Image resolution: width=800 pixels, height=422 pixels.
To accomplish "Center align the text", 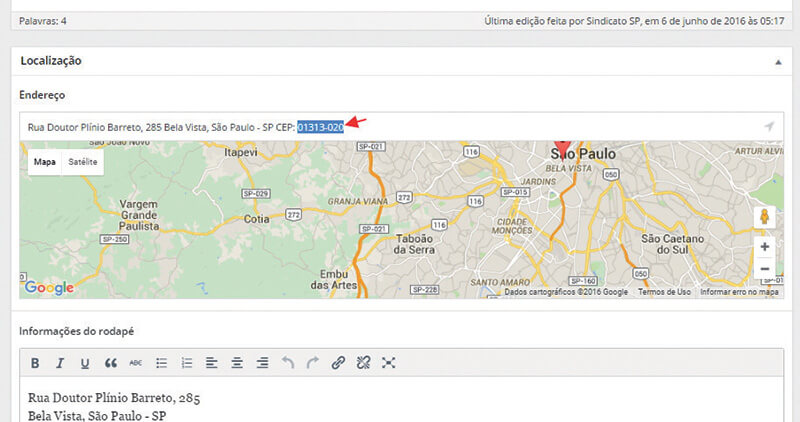I will (237, 363).
